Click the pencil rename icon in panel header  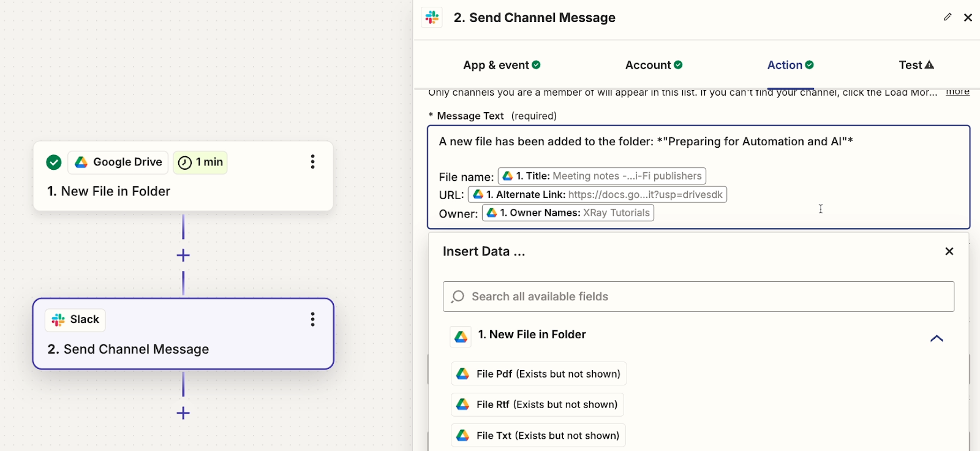948,17
